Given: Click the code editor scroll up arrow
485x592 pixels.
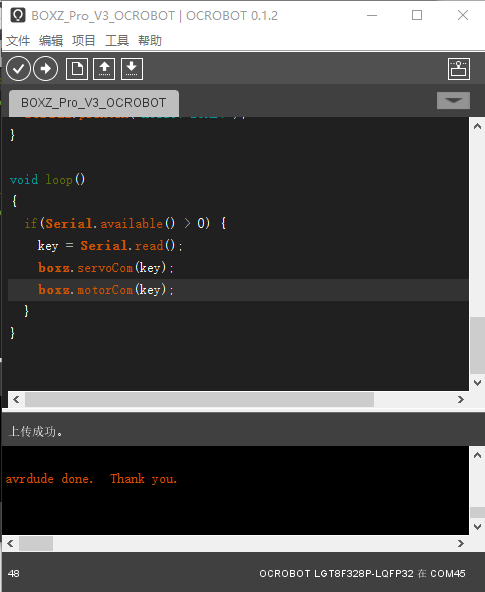Looking at the screenshot, I should coord(477,126).
